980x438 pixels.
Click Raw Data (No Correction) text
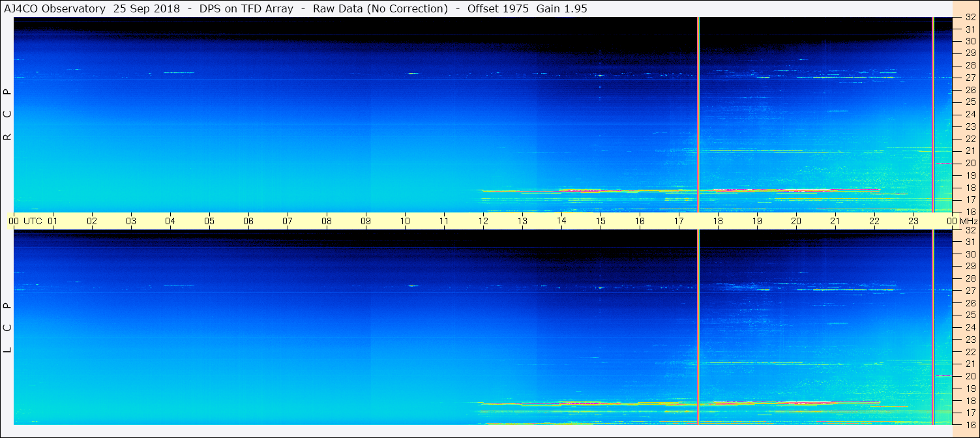[380, 9]
